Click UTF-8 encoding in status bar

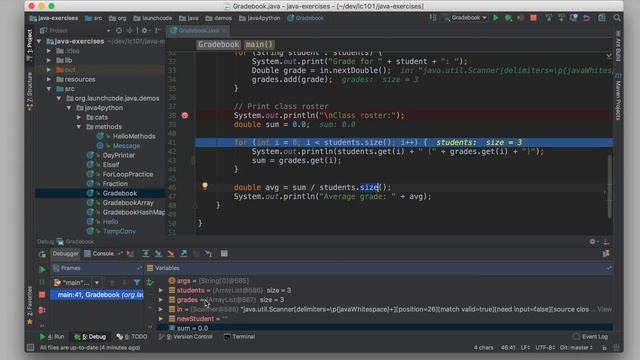545,348
